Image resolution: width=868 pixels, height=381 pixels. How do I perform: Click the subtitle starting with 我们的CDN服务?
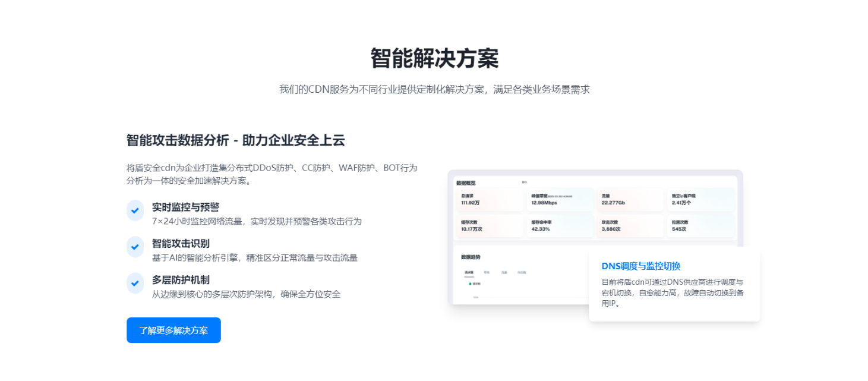(x=434, y=90)
